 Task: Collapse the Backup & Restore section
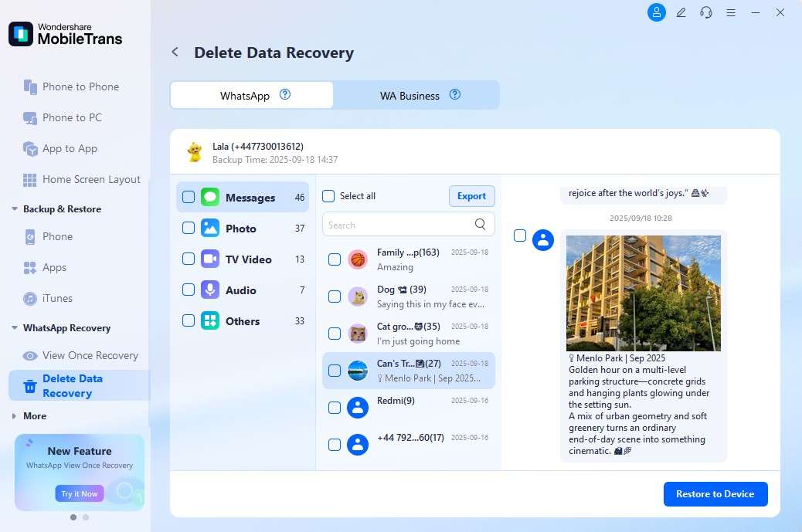coord(15,209)
